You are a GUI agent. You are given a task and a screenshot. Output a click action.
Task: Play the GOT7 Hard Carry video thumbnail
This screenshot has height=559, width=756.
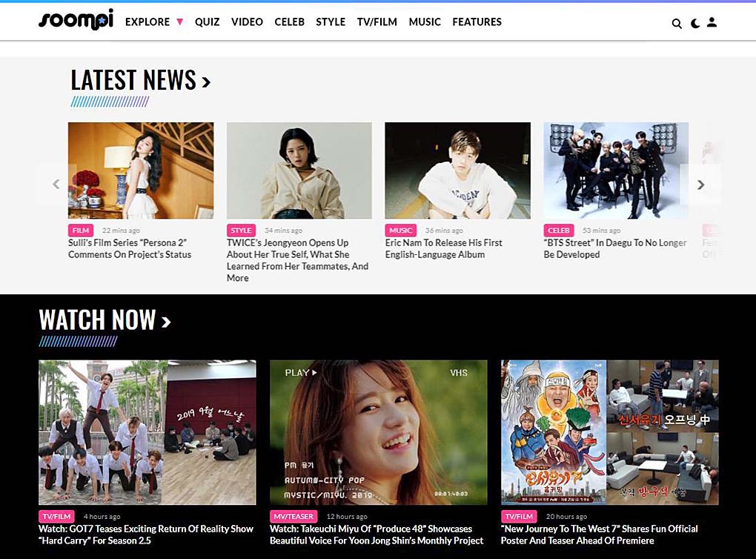pos(147,432)
